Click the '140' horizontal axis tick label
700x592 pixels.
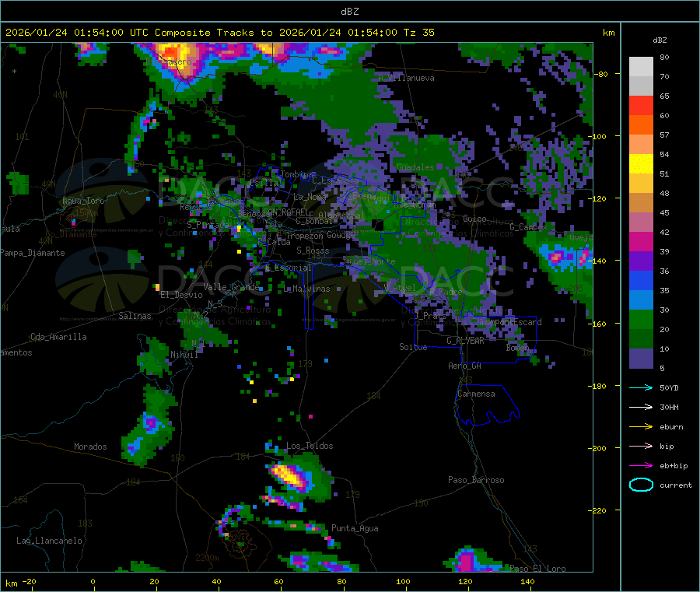[x=527, y=581]
